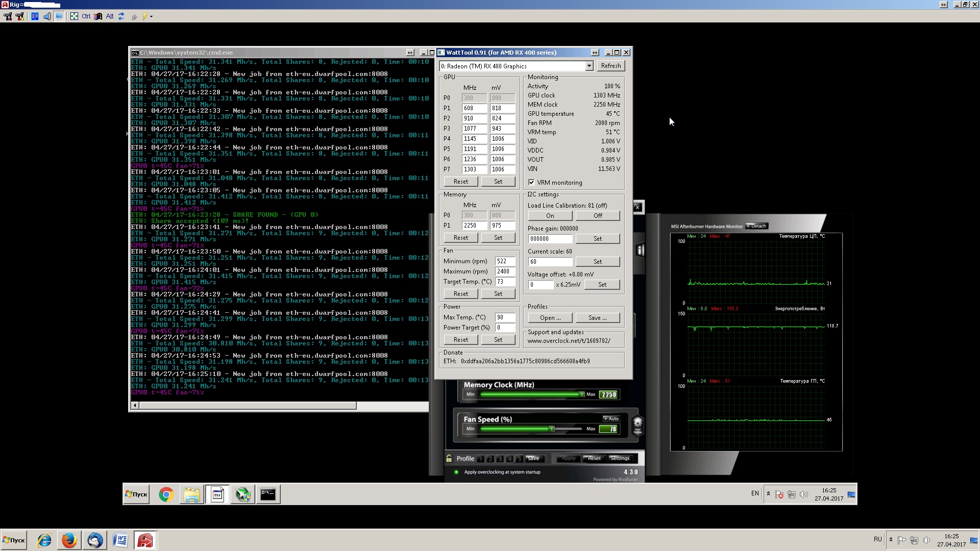This screenshot has width=980, height=551.
Task: Expand the Radeon RX 480 GPU selector dropdown
Action: [x=589, y=66]
